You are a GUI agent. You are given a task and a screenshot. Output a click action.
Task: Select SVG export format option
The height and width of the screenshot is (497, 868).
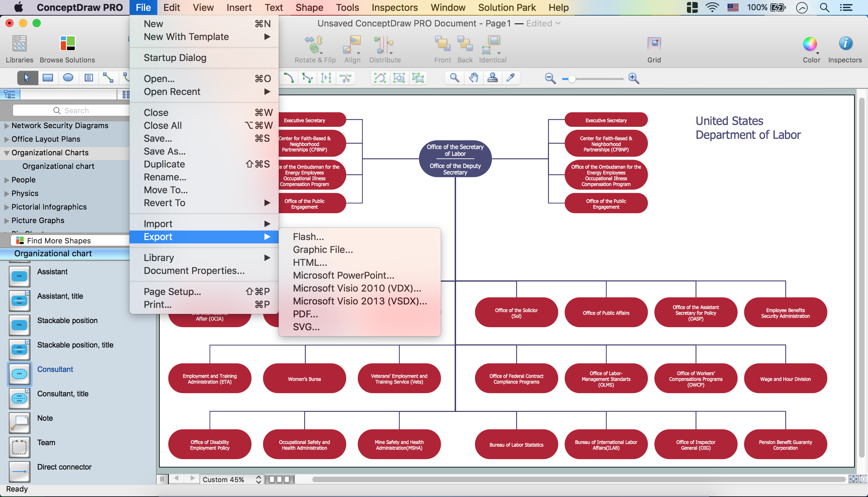coord(305,326)
